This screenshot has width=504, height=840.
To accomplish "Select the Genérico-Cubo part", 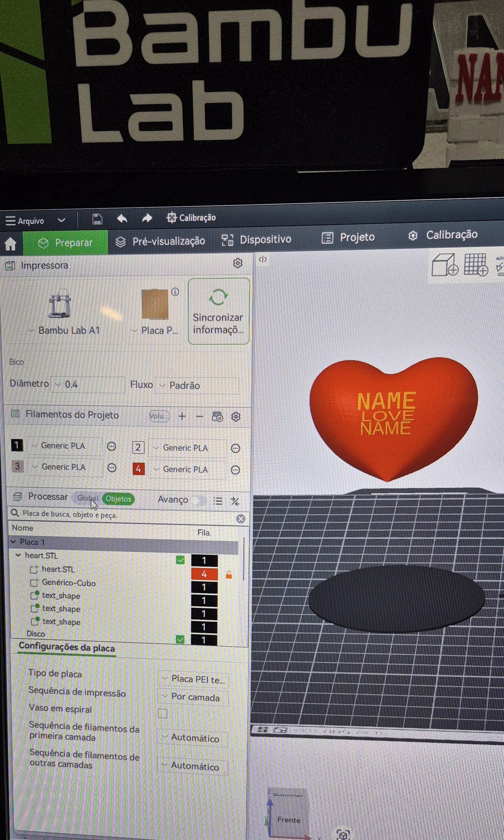I will (x=68, y=583).
